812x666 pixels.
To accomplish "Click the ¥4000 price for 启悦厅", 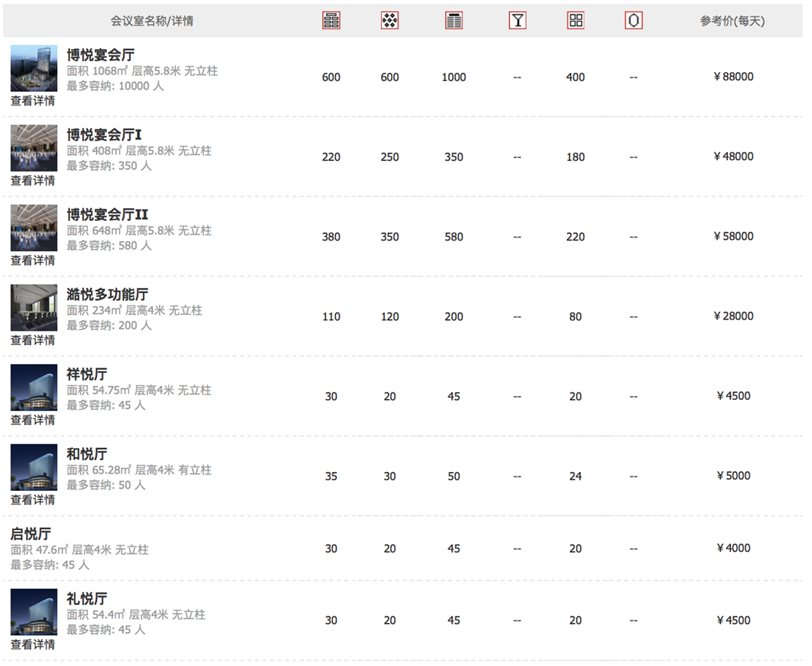I will (x=733, y=548).
